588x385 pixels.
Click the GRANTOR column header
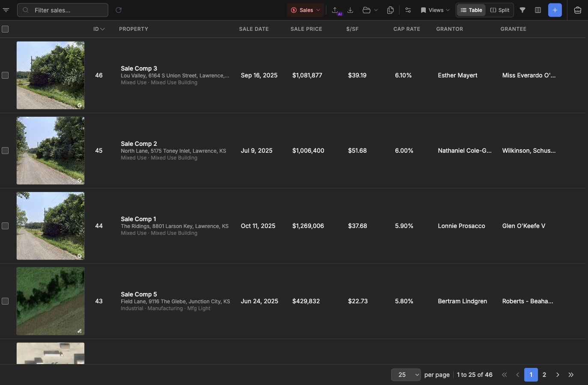[x=449, y=29]
